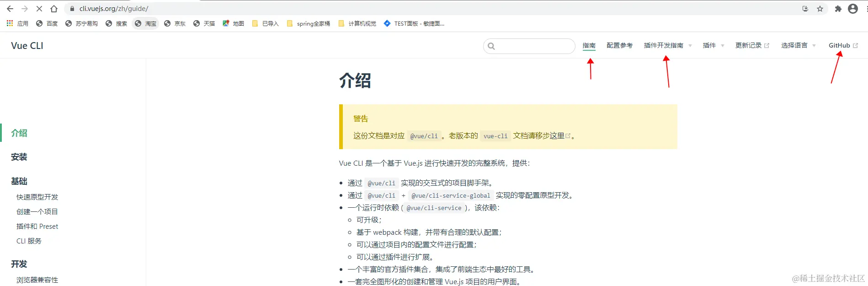Viewport: 868px width, 286px height.
Task: Click the Vue CLI site title
Action: (x=27, y=46)
